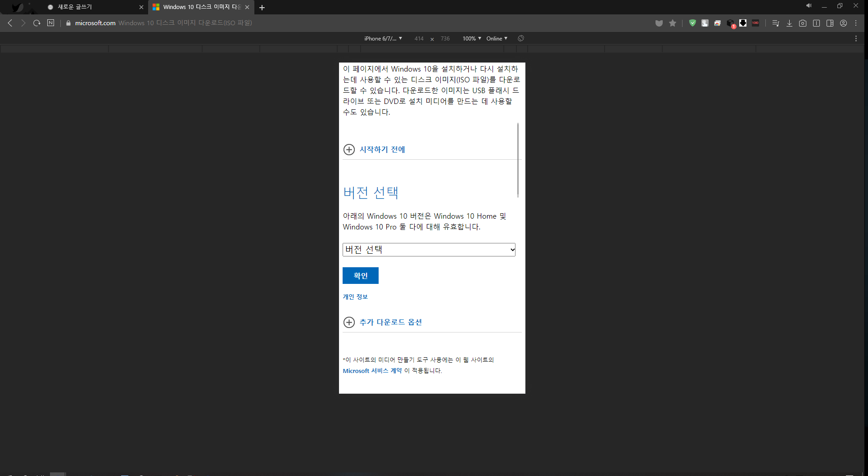Open the black down-arrow extension
Image resolution: width=868 pixels, height=476 pixels.
point(743,23)
